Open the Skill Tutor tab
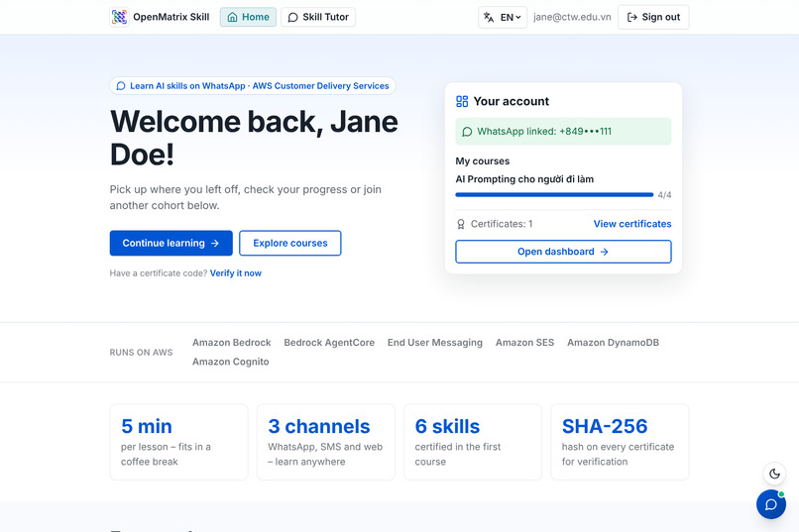Viewport: 799px width, 532px height. [318, 17]
